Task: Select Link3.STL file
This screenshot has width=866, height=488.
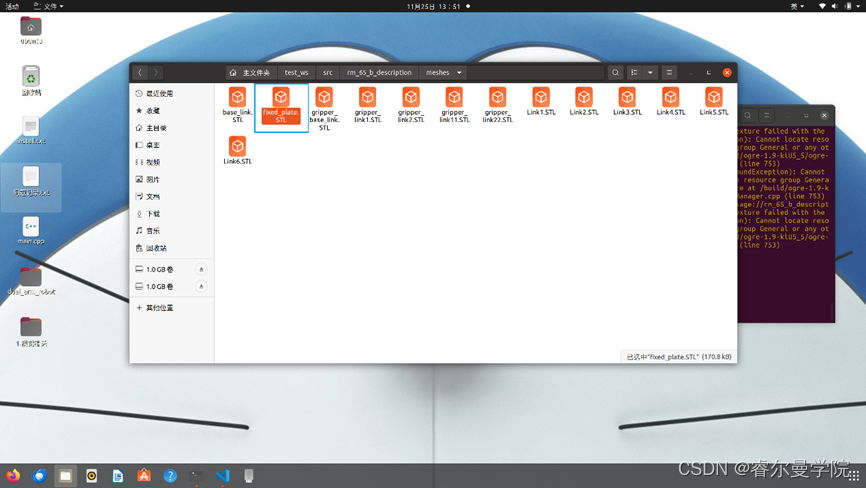Action: pos(627,101)
